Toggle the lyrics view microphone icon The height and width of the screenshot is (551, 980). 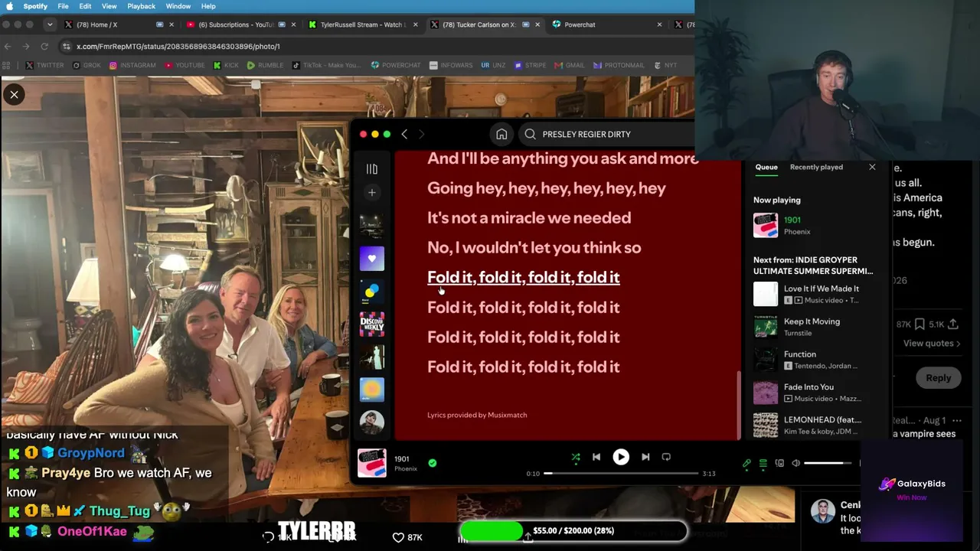point(746,463)
